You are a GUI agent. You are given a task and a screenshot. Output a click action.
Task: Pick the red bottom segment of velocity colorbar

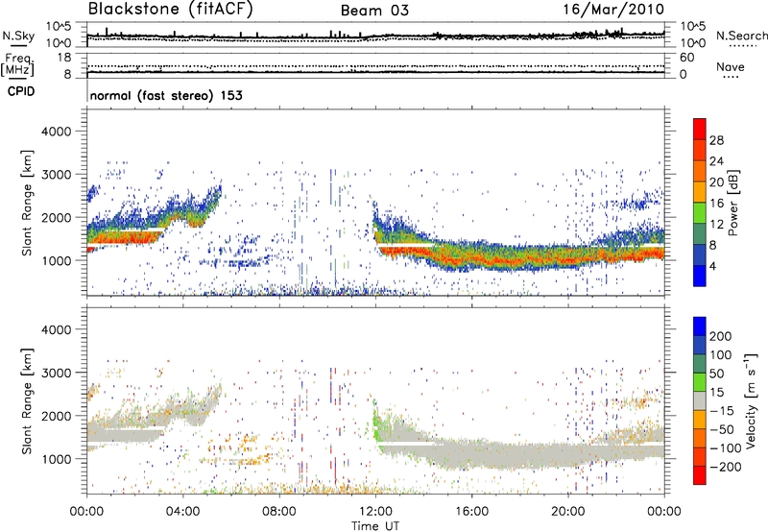700,475
